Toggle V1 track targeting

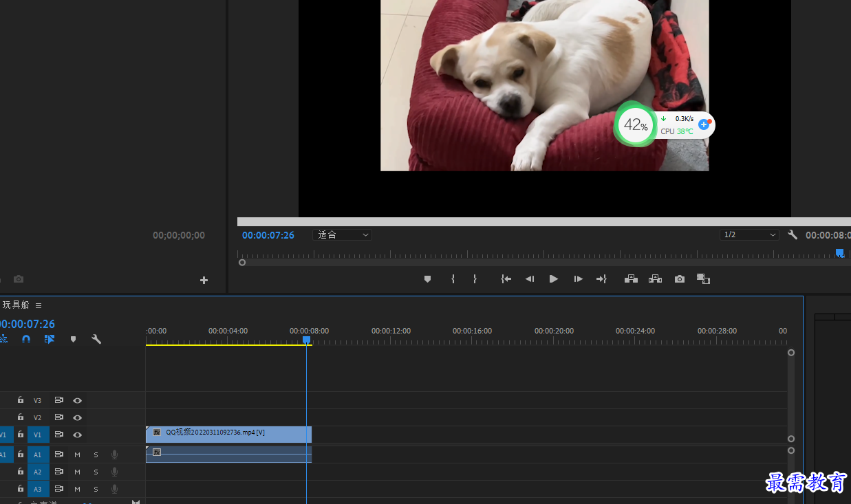tap(38, 435)
